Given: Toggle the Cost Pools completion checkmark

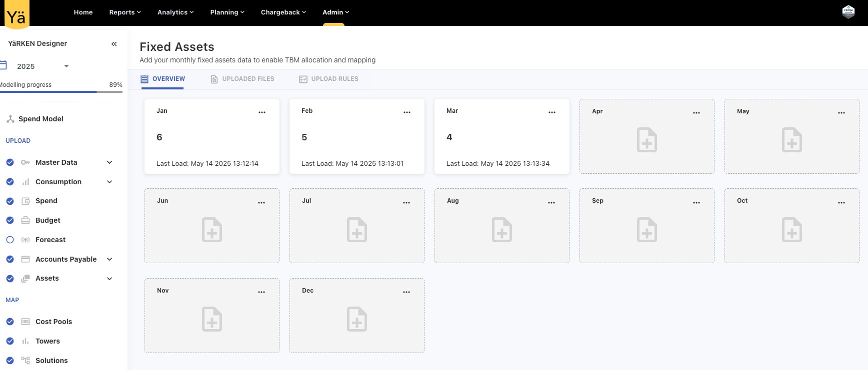Looking at the screenshot, I should [x=10, y=322].
